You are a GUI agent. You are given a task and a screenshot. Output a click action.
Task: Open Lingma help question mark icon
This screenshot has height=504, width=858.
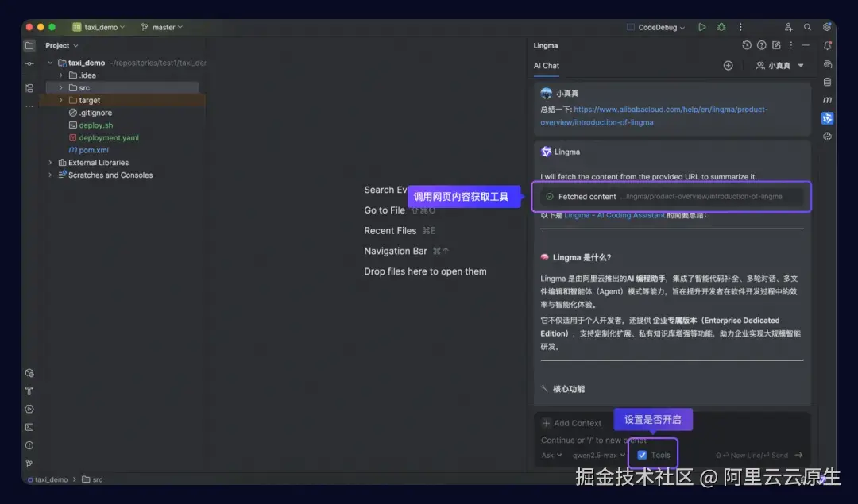click(761, 45)
